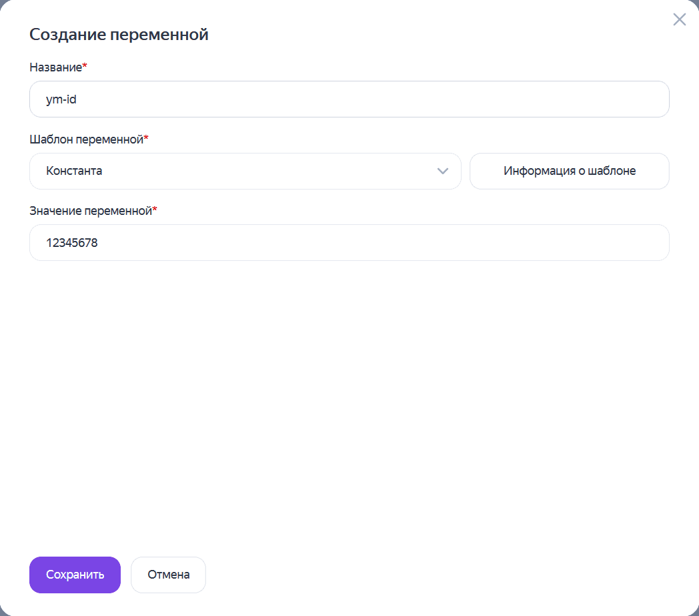Focus the Значение переменной input field
Viewport: 699px width, 616px height.
point(349,242)
